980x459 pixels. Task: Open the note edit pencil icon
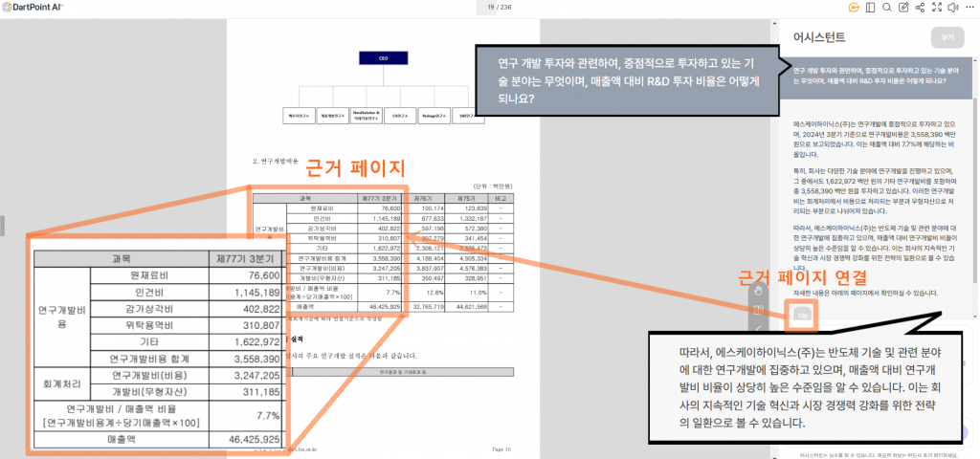(x=903, y=8)
